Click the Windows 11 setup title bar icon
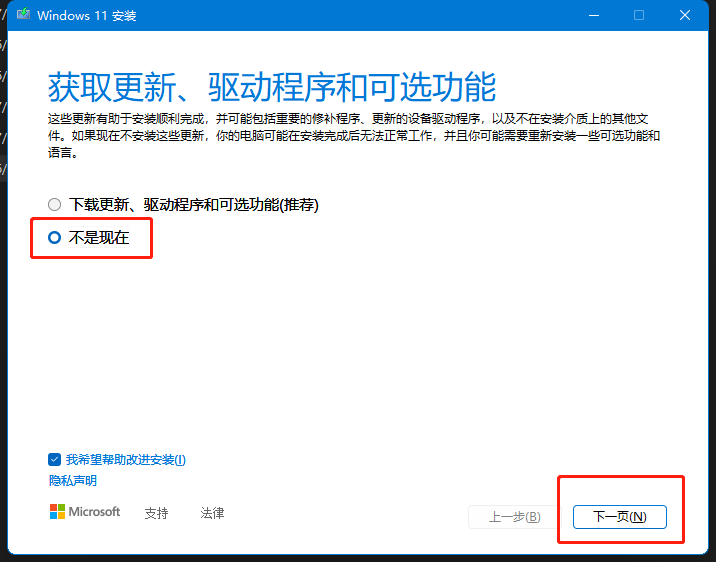The width and height of the screenshot is (716, 562). coord(23,15)
